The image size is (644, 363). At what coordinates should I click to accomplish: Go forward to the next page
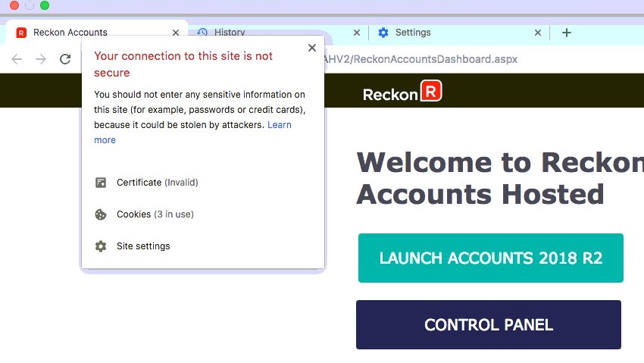pyautogui.click(x=41, y=59)
